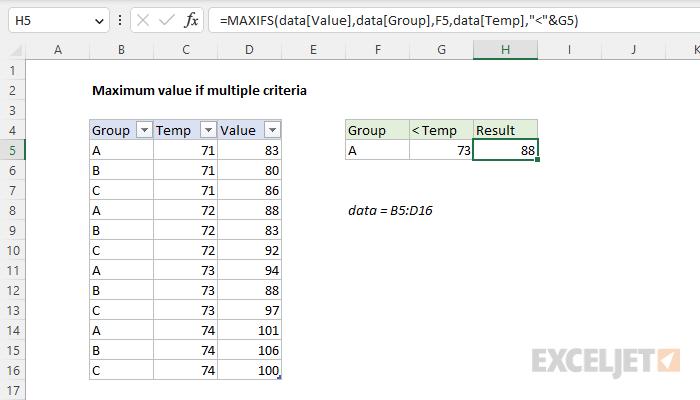Click the title 'Maximum value if multiple criteria'
The image size is (700, 400).
(199, 91)
